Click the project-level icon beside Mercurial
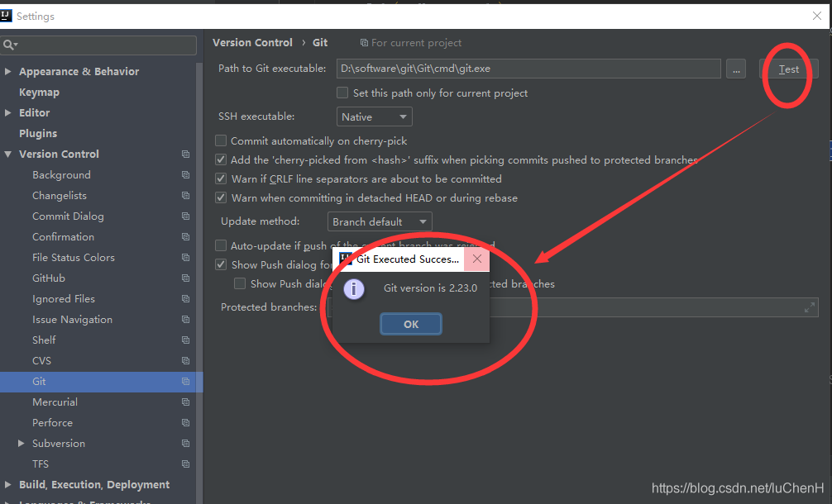Image resolution: width=832 pixels, height=504 pixels. (185, 402)
